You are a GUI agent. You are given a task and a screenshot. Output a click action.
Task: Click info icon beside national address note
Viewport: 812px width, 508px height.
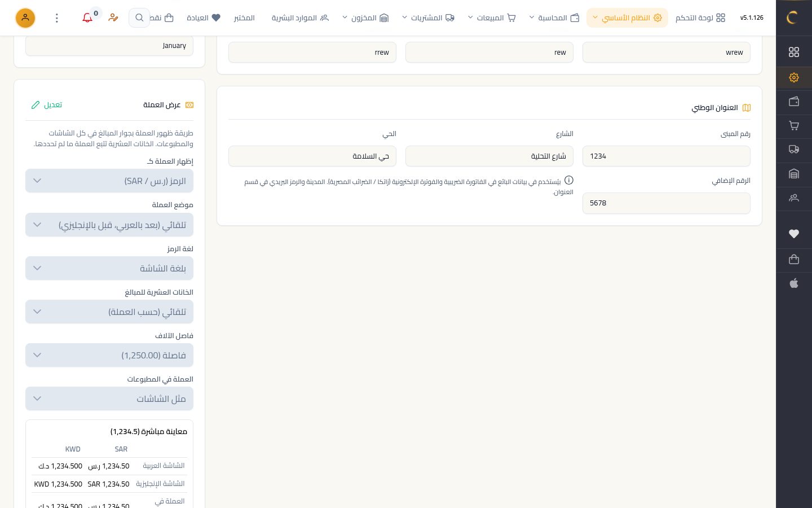(x=569, y=181)
